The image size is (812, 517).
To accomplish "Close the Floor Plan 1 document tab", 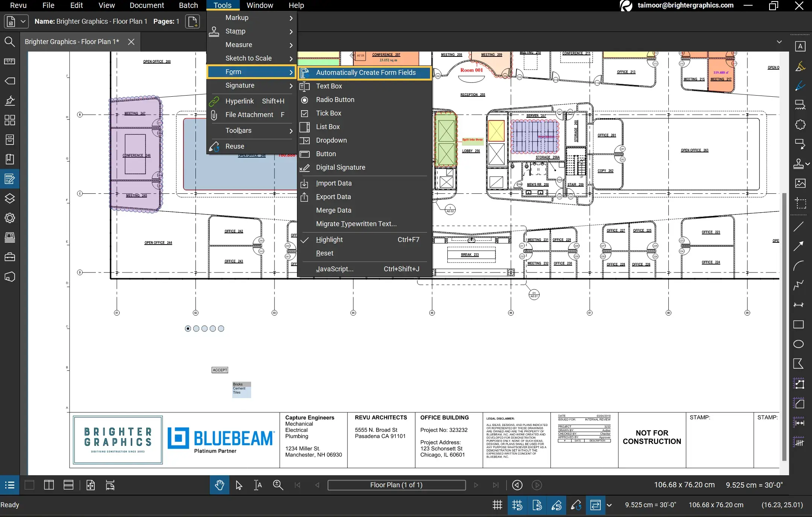I will click(x=131, y=42).
